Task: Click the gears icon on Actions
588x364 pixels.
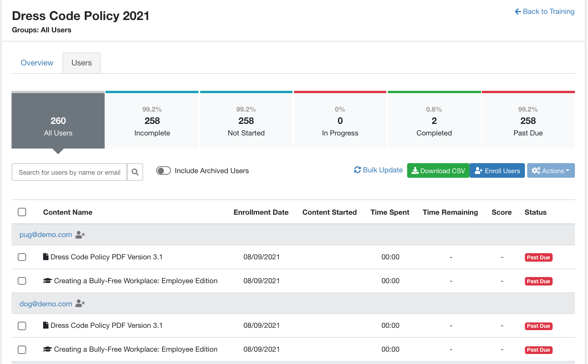Action: point(536,170)
